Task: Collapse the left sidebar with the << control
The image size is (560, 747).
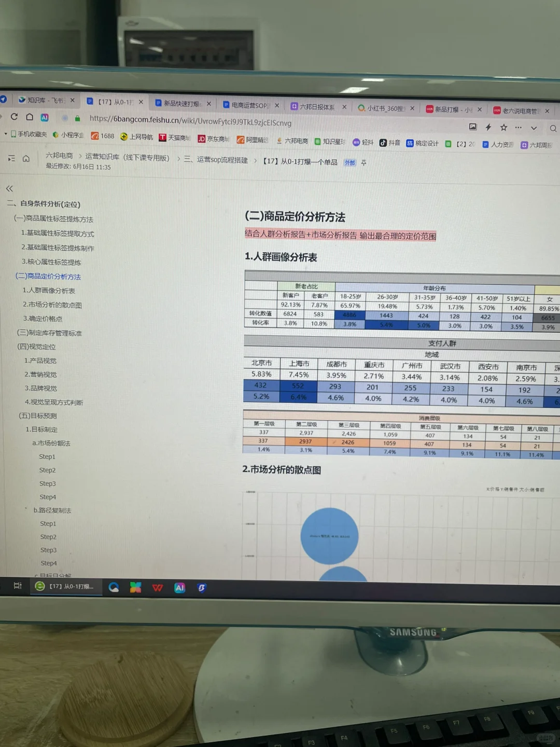Action: click(9, 188)
